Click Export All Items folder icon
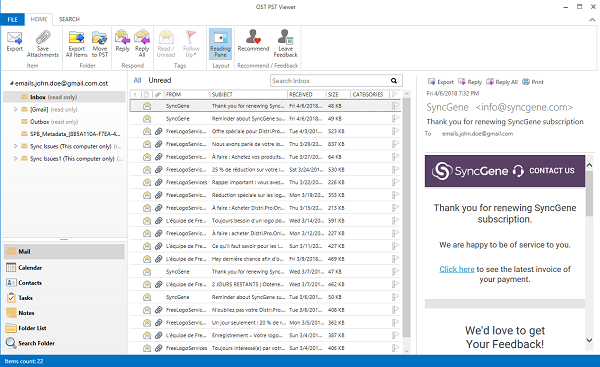 click(x=77, y=38)
